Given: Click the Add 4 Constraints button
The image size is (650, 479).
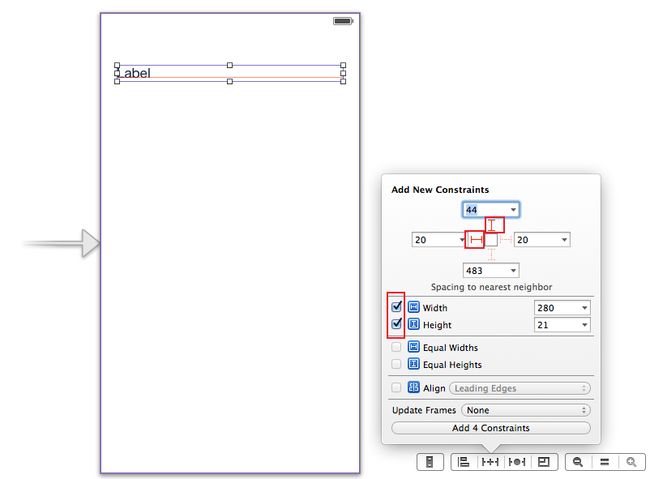Looking at the screenshot, I should 491,428.
